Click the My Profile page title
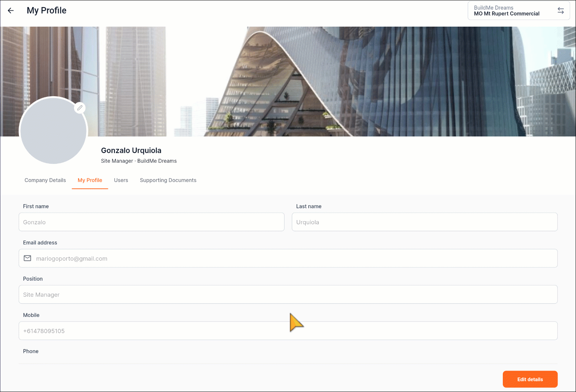Image resolution: width=576 pixels, height=392 pixels. (x=47, y=10)
